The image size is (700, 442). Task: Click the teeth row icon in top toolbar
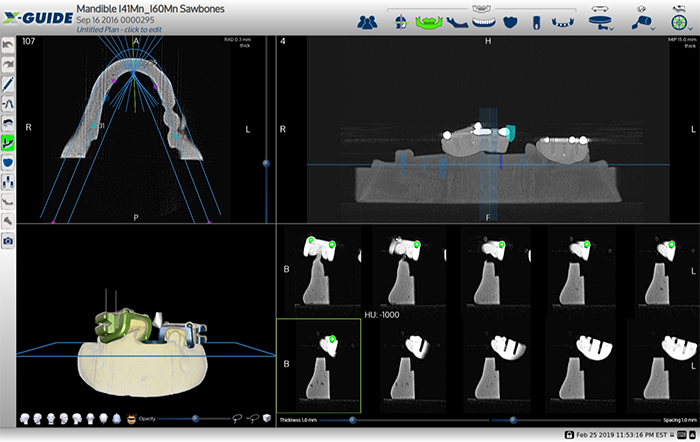click(481, 20)
